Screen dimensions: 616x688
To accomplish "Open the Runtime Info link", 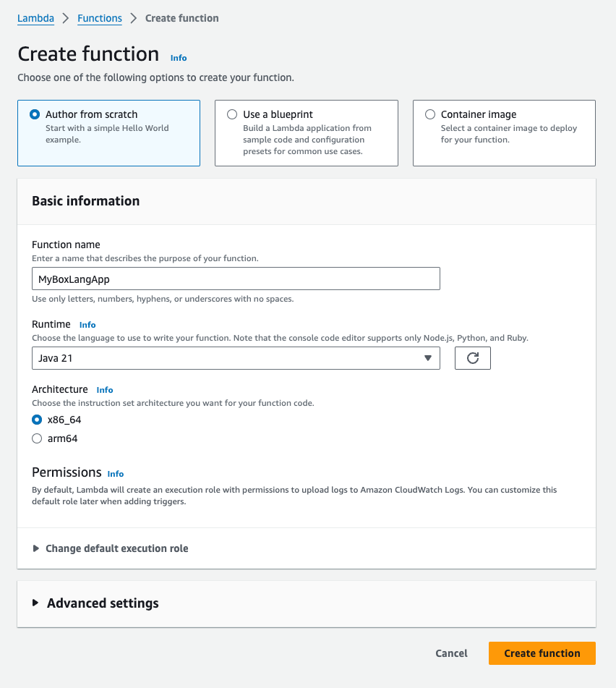I will click(x=87, y=325).
